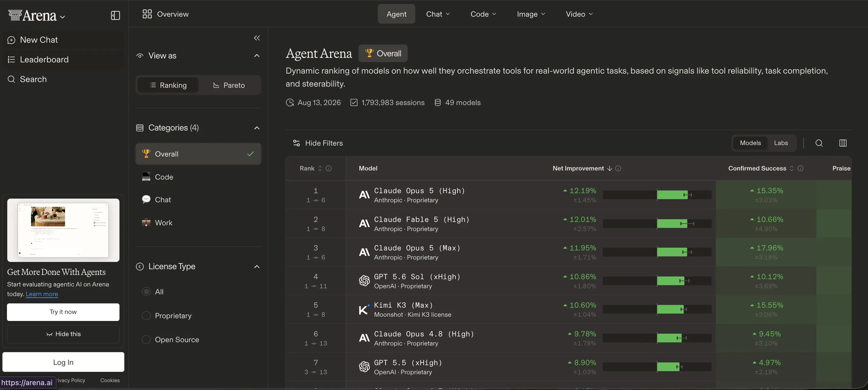Click the Claude Opus 4.8 (High) model name
The width and height of the screenshot is (868, 390).
424,334
